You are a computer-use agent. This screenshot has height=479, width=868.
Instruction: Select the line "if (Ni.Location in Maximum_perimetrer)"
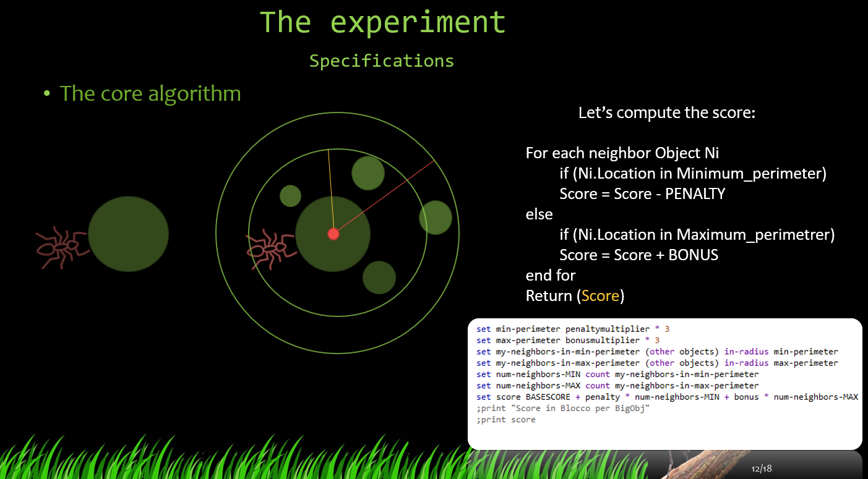point(697,234)
